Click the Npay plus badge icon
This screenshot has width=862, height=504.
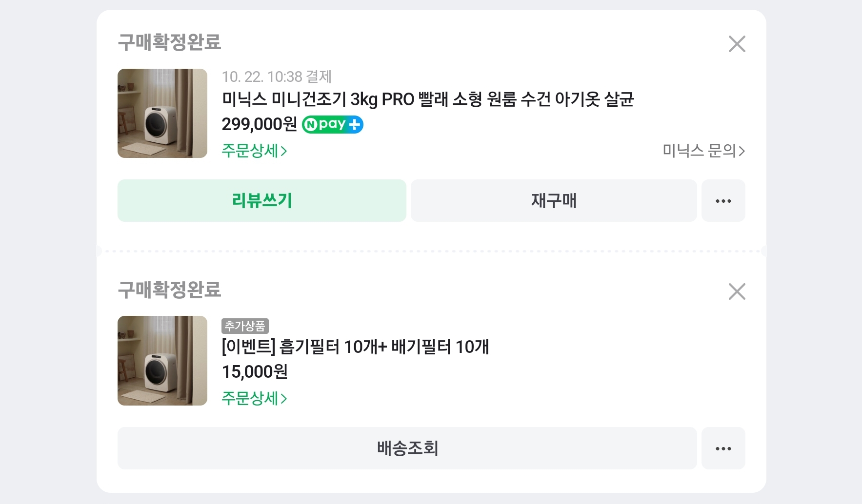tap(332, 125)
